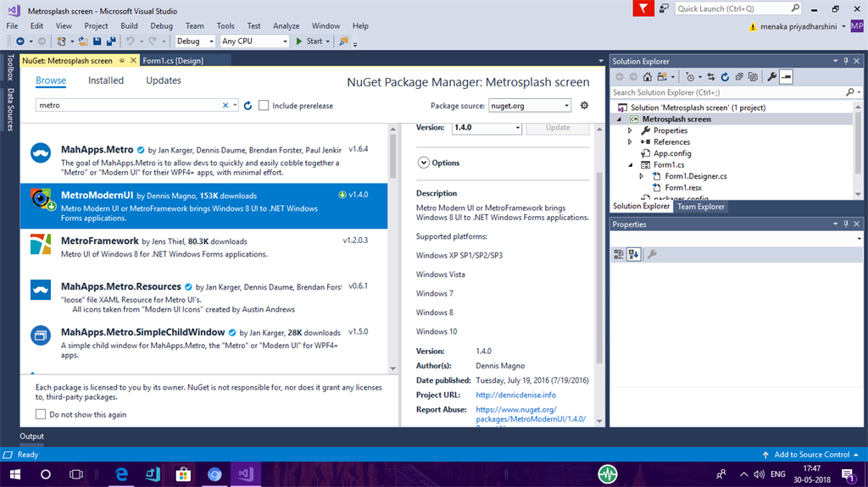Click Show All Files icon
This screenshot has width=868, height=487.
[753, 77]
